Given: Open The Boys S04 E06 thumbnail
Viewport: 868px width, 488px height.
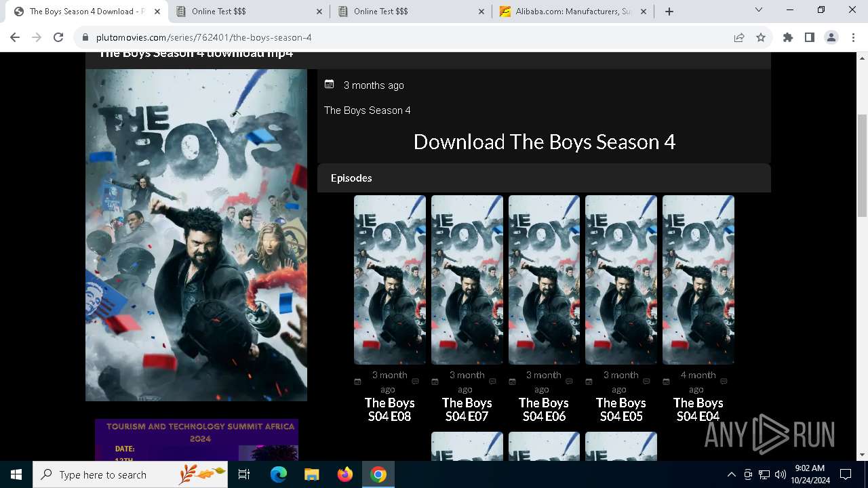Looking at the screenshot, I should click(544, 280).
